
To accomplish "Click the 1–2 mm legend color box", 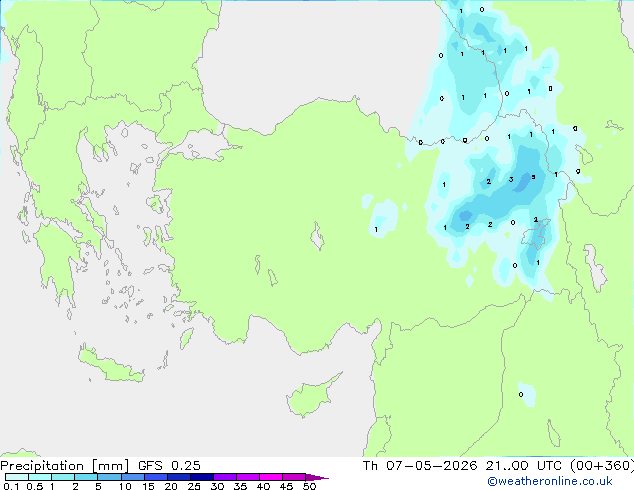I will tap(63, 477).
